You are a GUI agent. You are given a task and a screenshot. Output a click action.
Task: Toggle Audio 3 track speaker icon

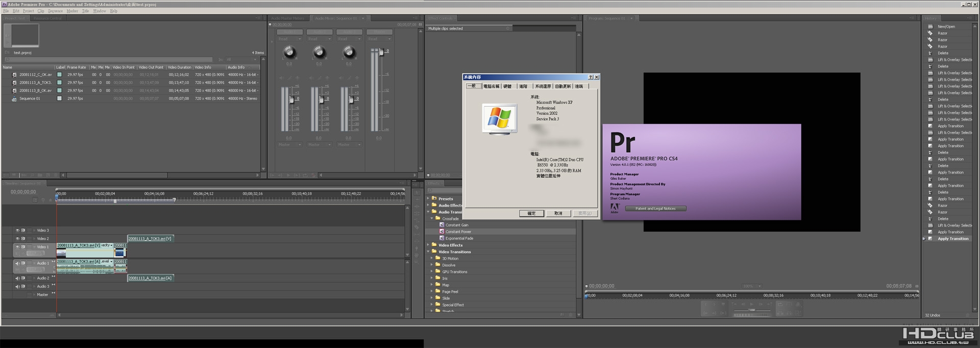(17, 287)
